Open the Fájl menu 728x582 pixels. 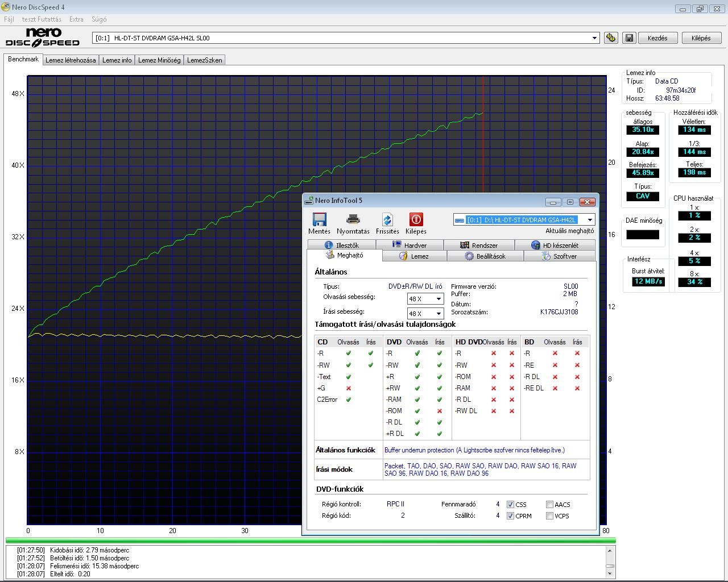click(9, 19)
